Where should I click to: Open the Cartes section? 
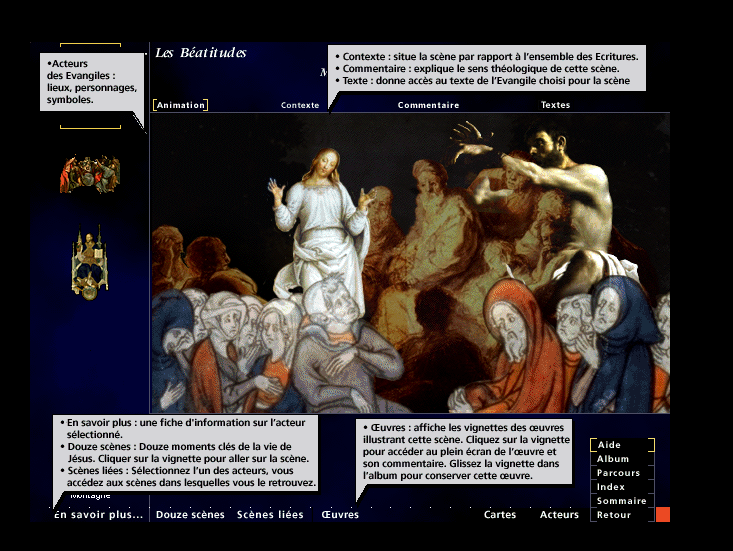point(500,515)
